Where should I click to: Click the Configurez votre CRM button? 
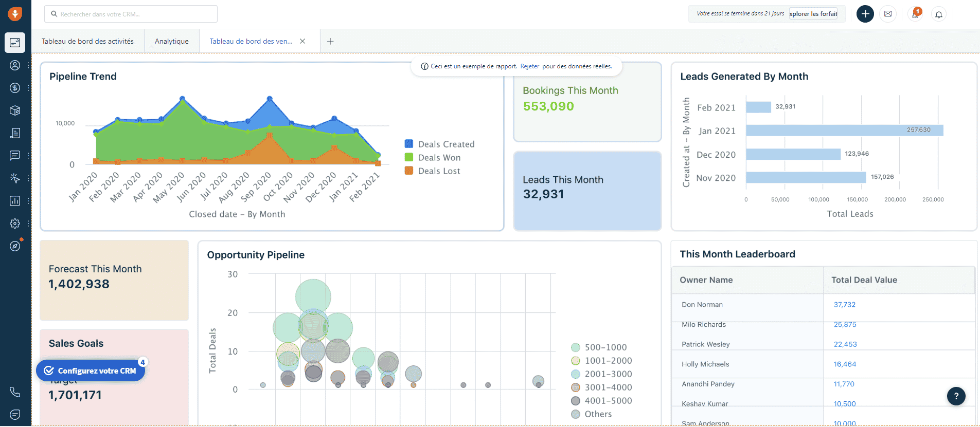(x=91, y=371)
